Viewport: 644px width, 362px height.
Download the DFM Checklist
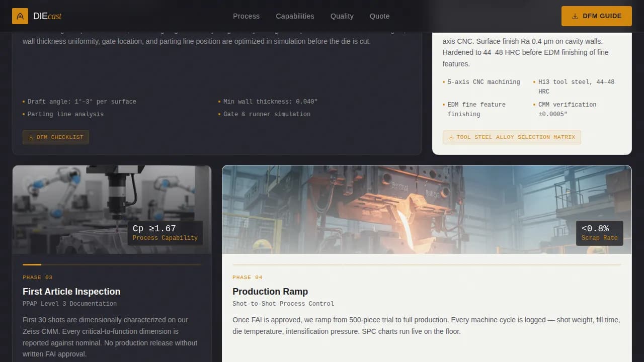coord(56,137)
